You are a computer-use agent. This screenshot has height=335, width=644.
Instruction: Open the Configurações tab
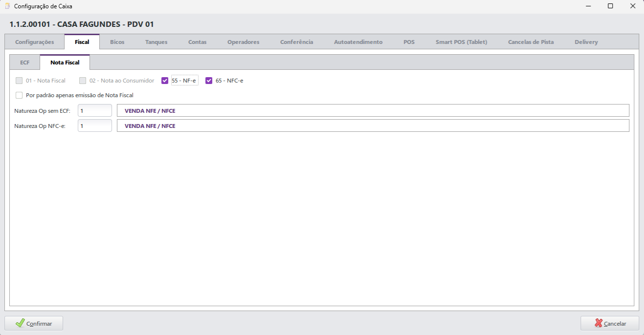pos(35,42)
